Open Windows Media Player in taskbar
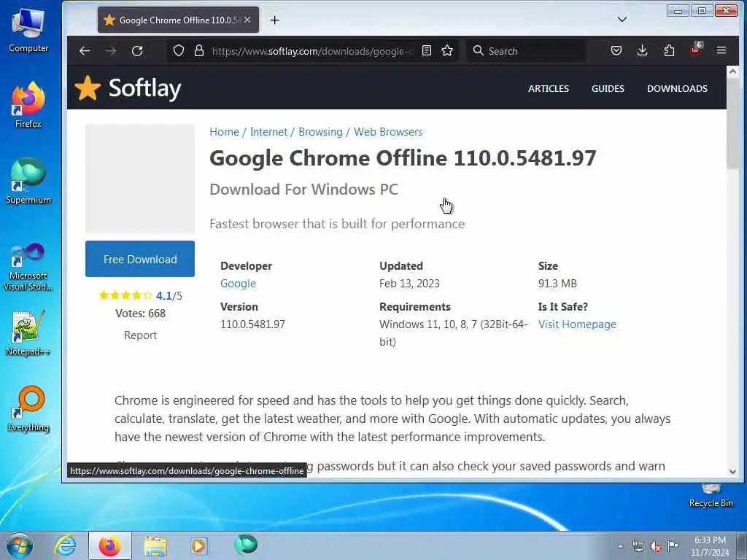The height and width of the screenshot is (560, 747). (x=199, y=545)
